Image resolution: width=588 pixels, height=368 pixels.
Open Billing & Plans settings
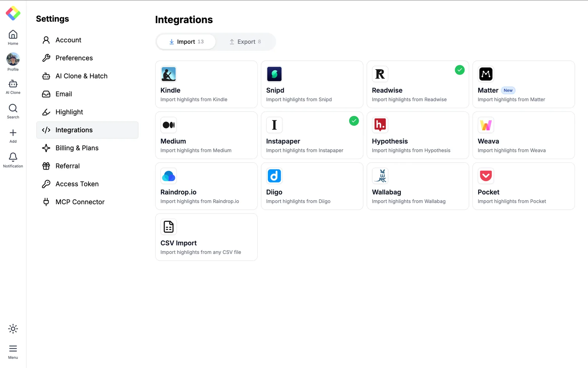coord(87,148)
